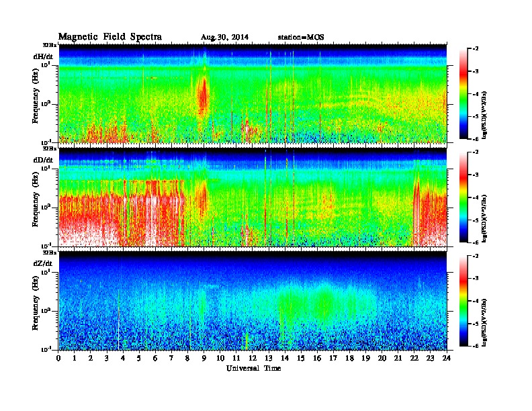Click the dZ/dt spectrogram plot
The width and height of the screenshot is (532, 411).
(x=253, y=300)
